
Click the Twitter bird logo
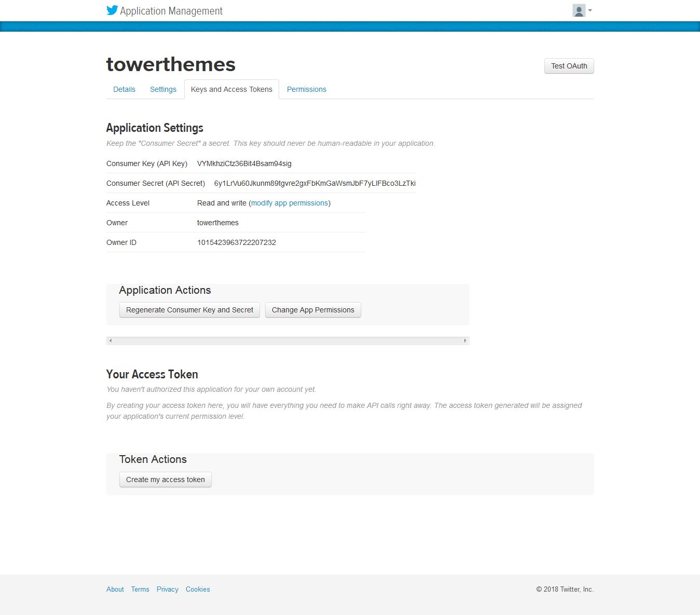coord(112,10)
